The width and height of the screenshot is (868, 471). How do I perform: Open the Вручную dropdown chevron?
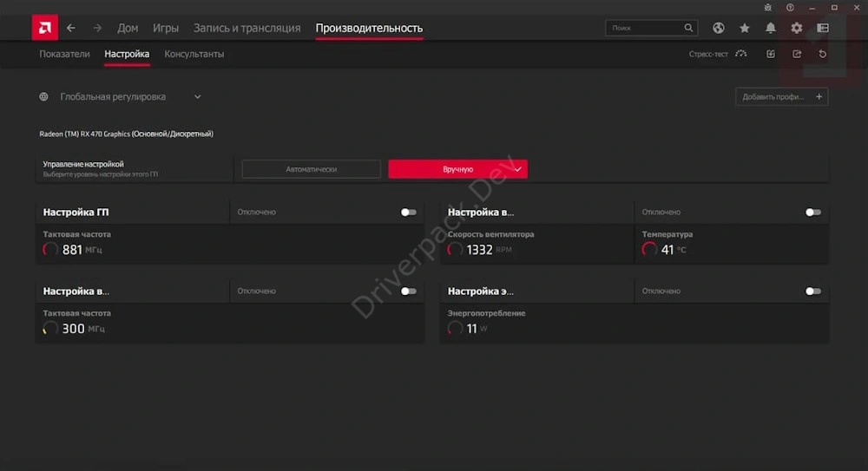pos(517,169)
